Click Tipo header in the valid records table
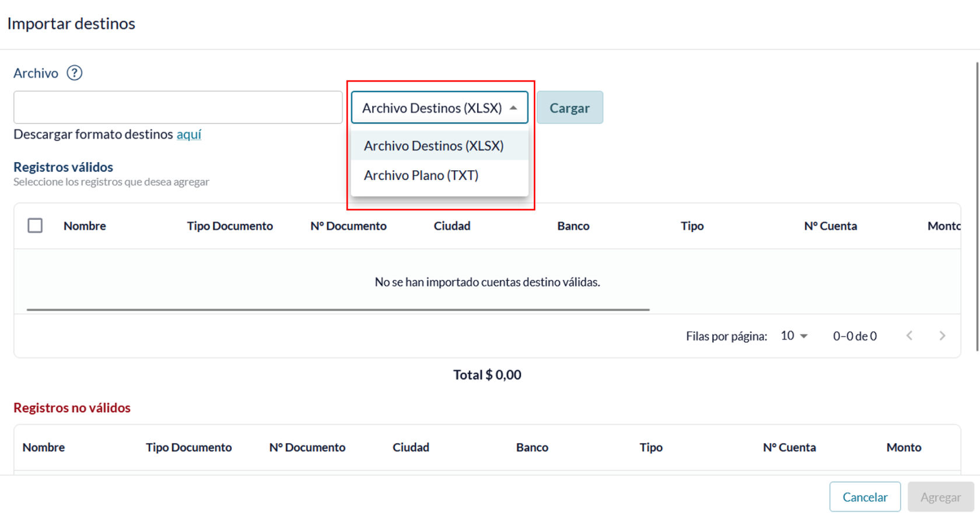This screenshot has height=513, width=980. pyautogui.click(x=692, y=226)
